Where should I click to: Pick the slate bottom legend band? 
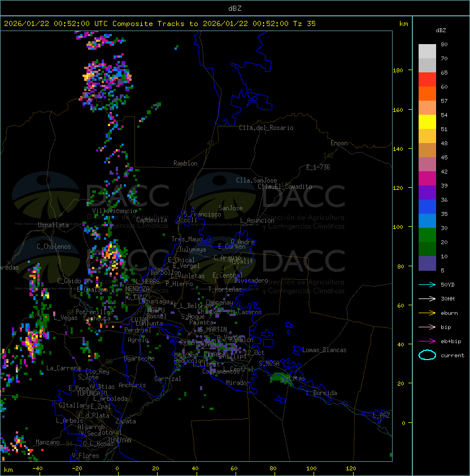pos(427,263)
